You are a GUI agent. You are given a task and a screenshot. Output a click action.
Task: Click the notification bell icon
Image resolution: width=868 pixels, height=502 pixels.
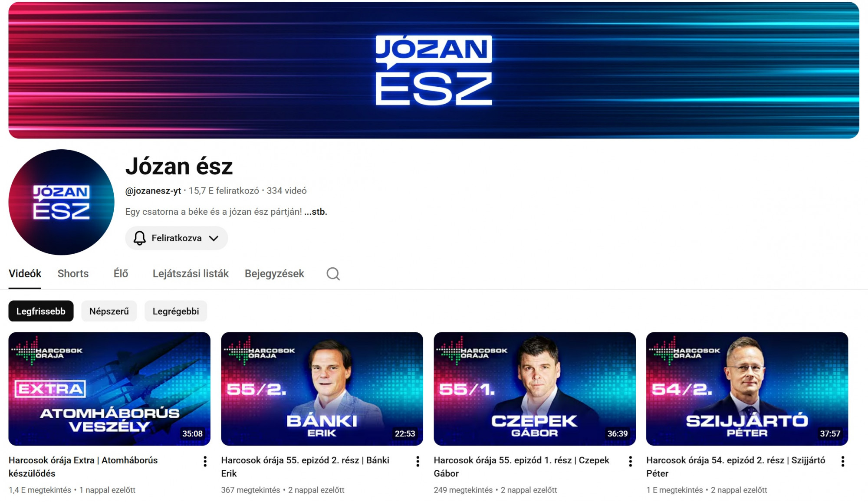click(x=139, y=238)
